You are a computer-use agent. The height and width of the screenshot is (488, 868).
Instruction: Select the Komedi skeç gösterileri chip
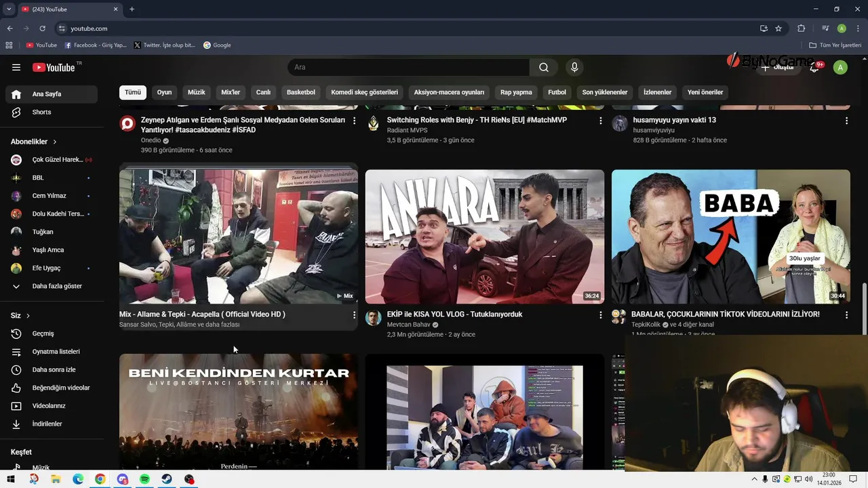pyautogui.click(x=365, y=92)
